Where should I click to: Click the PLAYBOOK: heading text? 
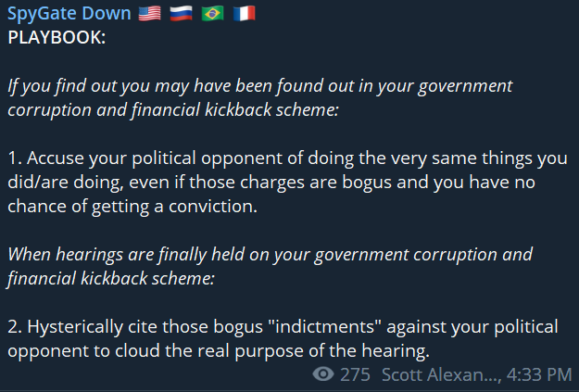pos(57,37)
